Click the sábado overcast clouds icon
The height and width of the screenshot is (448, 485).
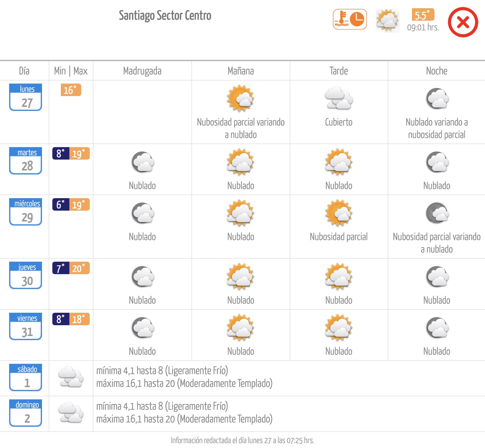tap(71, 377)
